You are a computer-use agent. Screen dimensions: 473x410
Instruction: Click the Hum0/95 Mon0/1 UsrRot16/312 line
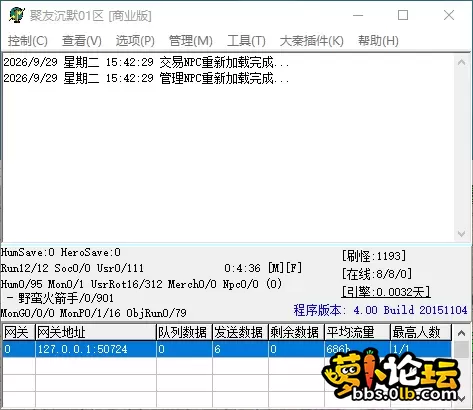click(x=141, y=284)
